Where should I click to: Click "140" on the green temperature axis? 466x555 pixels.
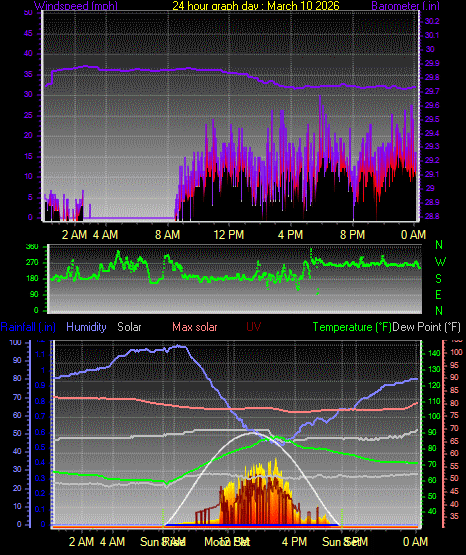click(x=435, y=353)
